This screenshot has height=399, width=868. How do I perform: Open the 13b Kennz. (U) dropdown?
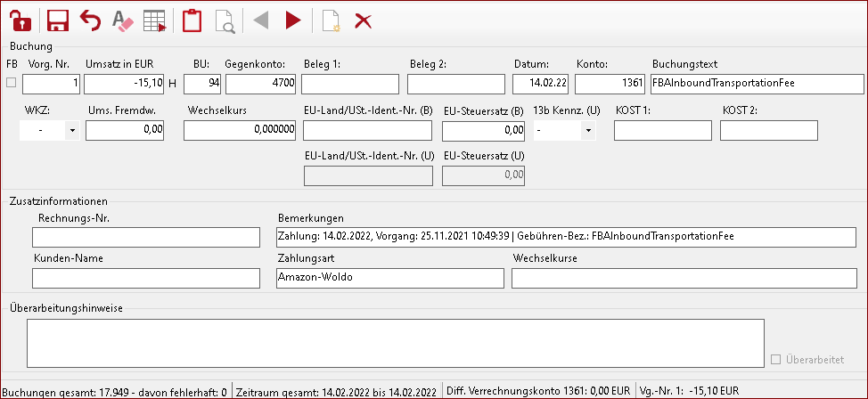tap(587, 131)
